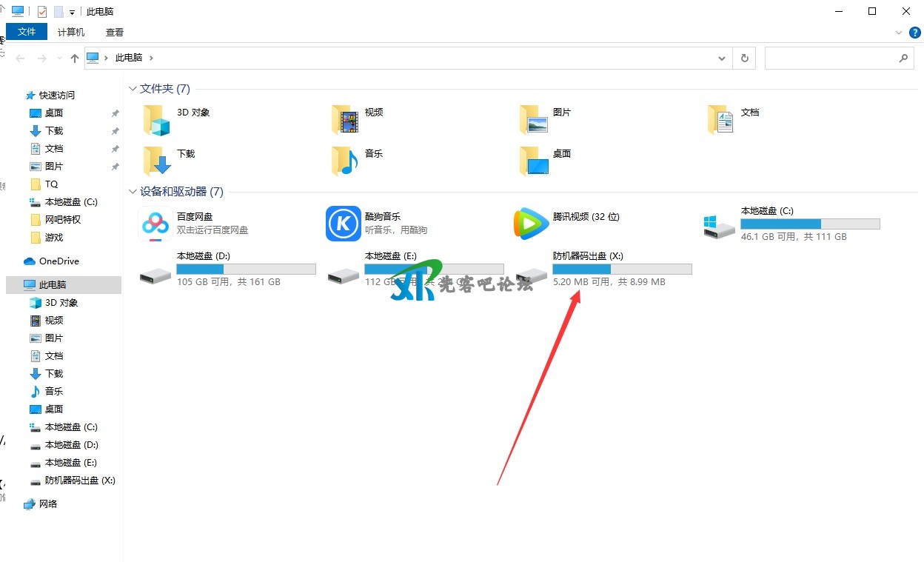
Task: Select 网络 in the navigation pane
Action: [x=50, y=504]
